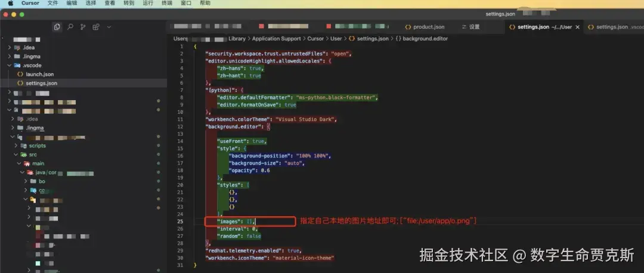Open the 转到 menu
This screenshot has height=273, width=644.
(x=129, y=3)
